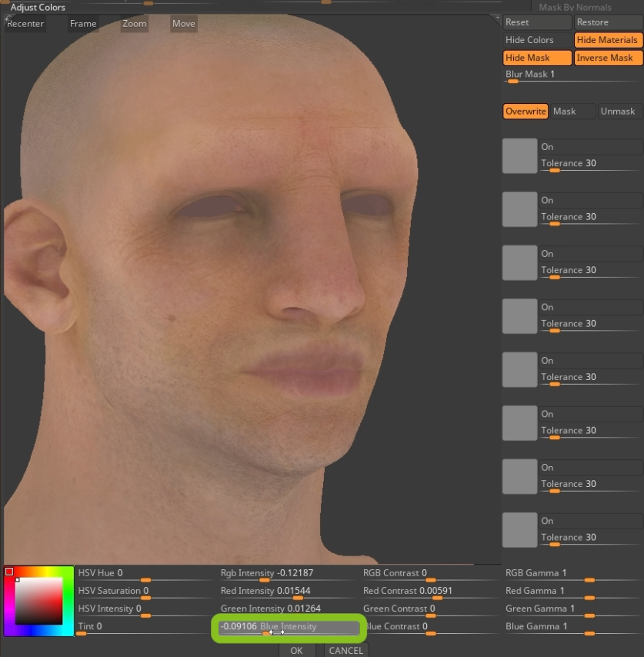644x657 pixels.
Task: Click the small red swatch in picker corner
Action: tap(9, 572)
